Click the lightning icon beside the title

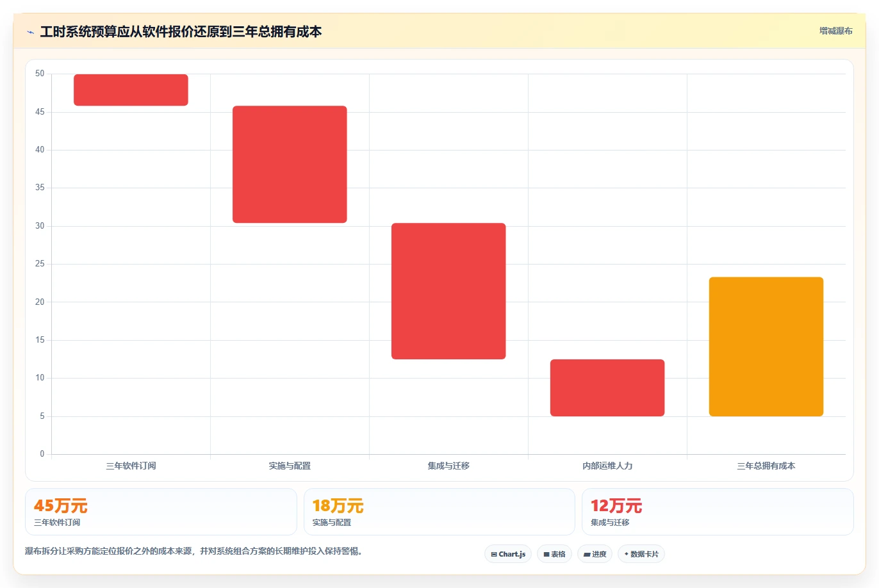30,32
